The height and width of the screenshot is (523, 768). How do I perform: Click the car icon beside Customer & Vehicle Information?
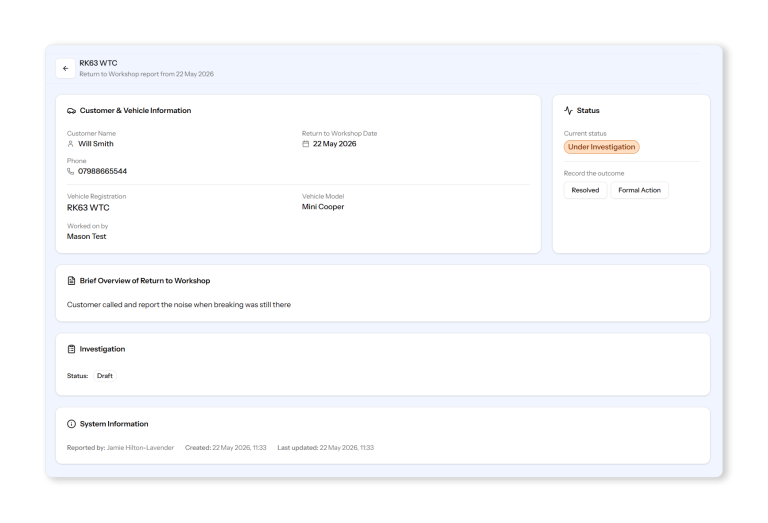[72, 111]
